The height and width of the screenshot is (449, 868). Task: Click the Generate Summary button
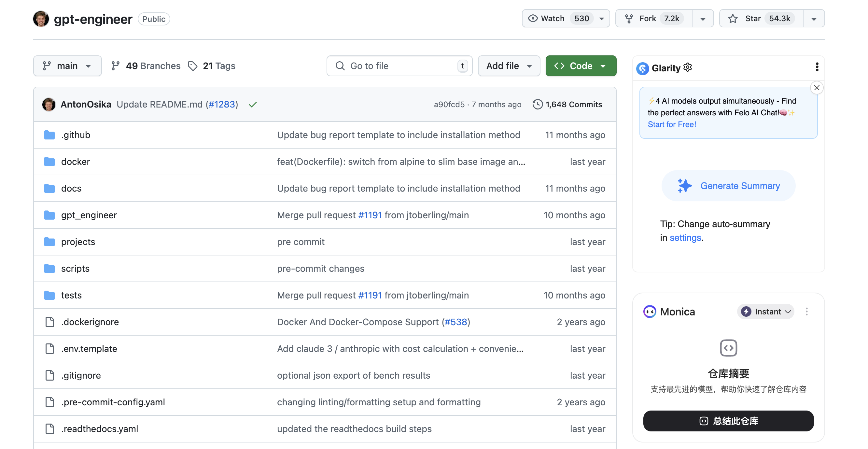point(728,185)
